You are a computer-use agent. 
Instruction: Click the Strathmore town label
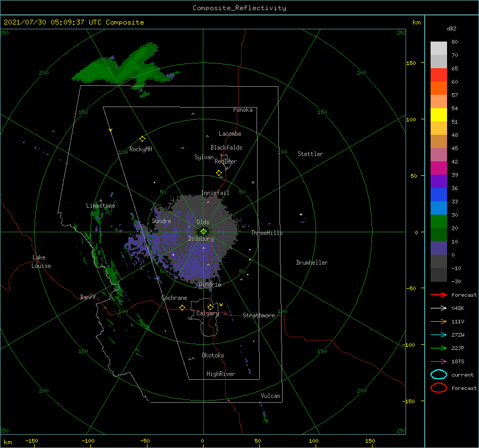click(x=259, y=315)
